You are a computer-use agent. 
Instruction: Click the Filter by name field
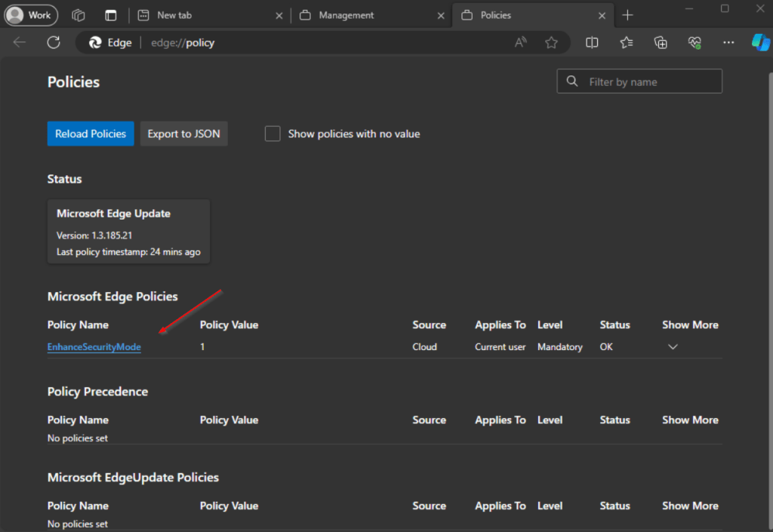pos(639,81)
